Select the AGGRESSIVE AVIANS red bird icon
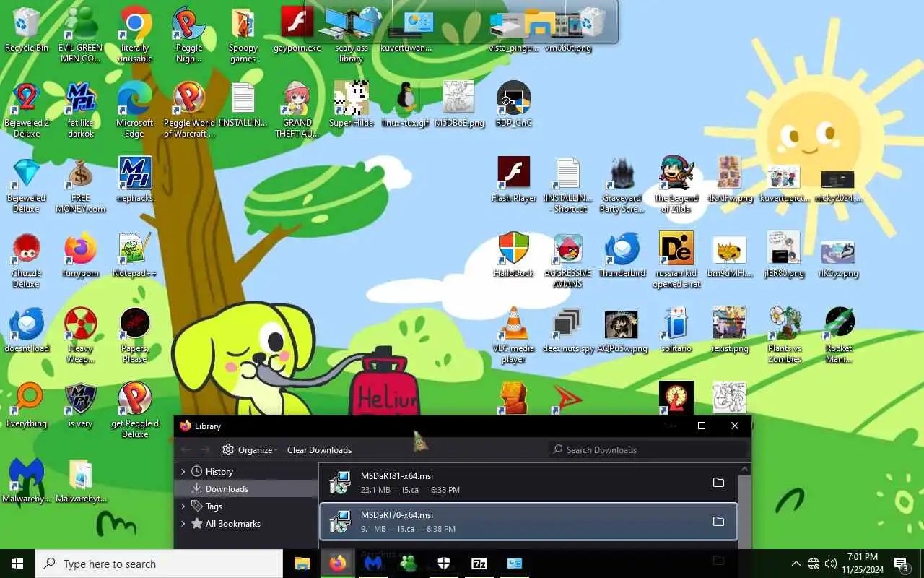Viewport: 924px width, 578px height. pyautogui.click(x=568, y=260)
